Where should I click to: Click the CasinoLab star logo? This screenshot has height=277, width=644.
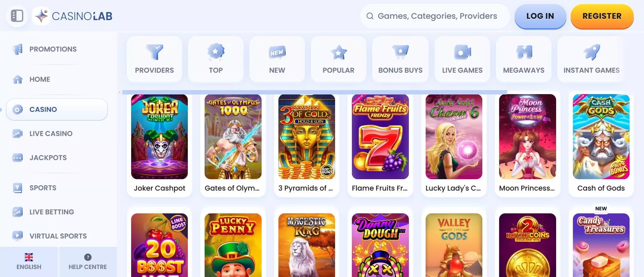[x=41, y=16]
